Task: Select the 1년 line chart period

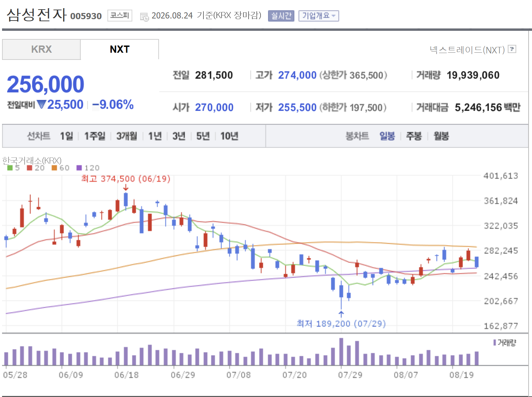Action: pos(155,136)
